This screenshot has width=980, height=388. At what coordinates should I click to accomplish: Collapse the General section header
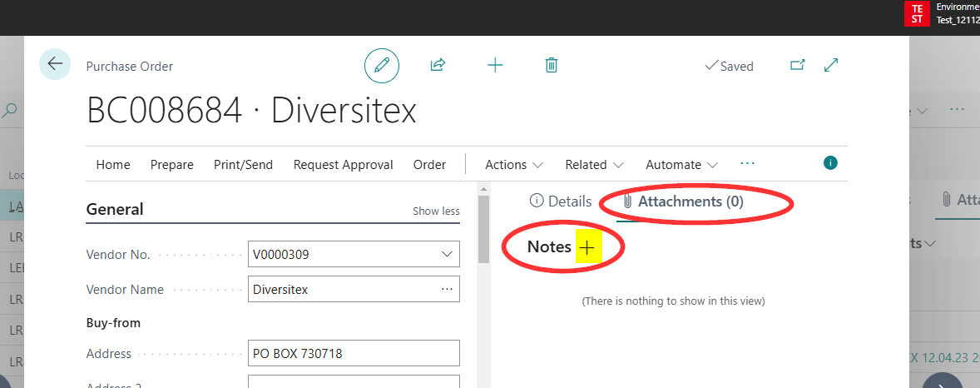tap(114, 210)
